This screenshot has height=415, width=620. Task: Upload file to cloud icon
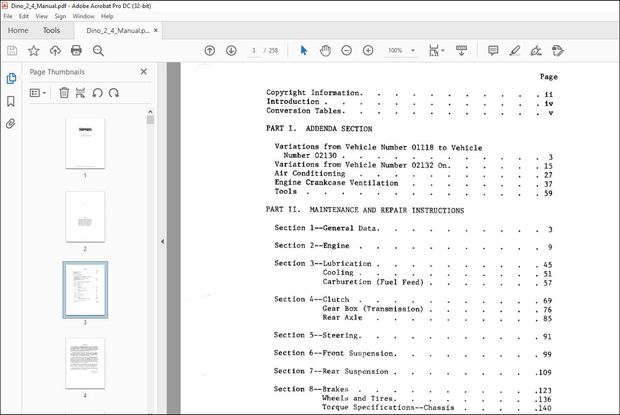click(55, 51)
